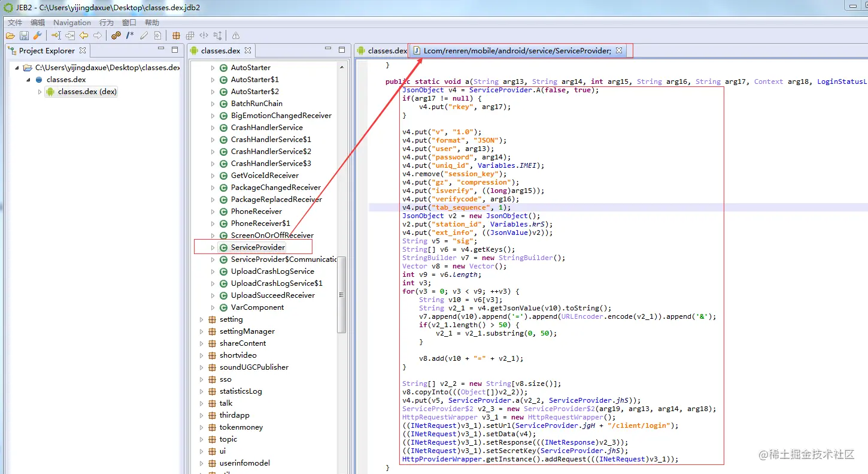Viewport: 868px width, 474px height.
Task: Expand the userinfomodel package
Action: 201,463
